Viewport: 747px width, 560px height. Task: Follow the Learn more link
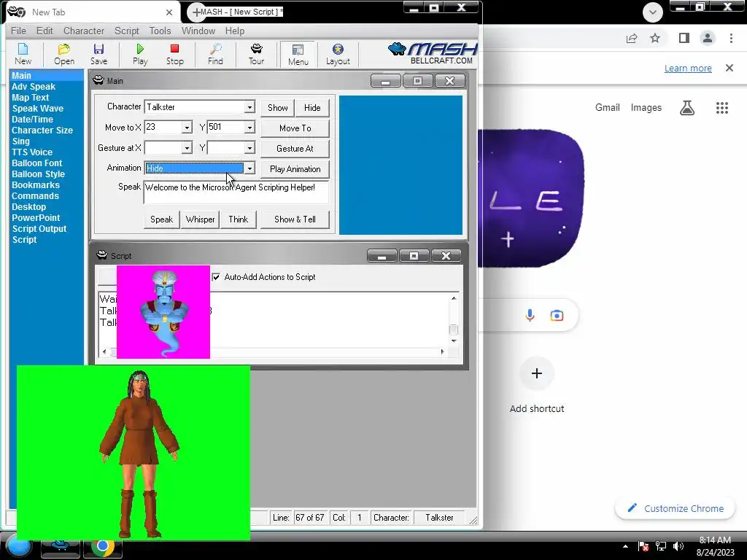tap(688, 68)
